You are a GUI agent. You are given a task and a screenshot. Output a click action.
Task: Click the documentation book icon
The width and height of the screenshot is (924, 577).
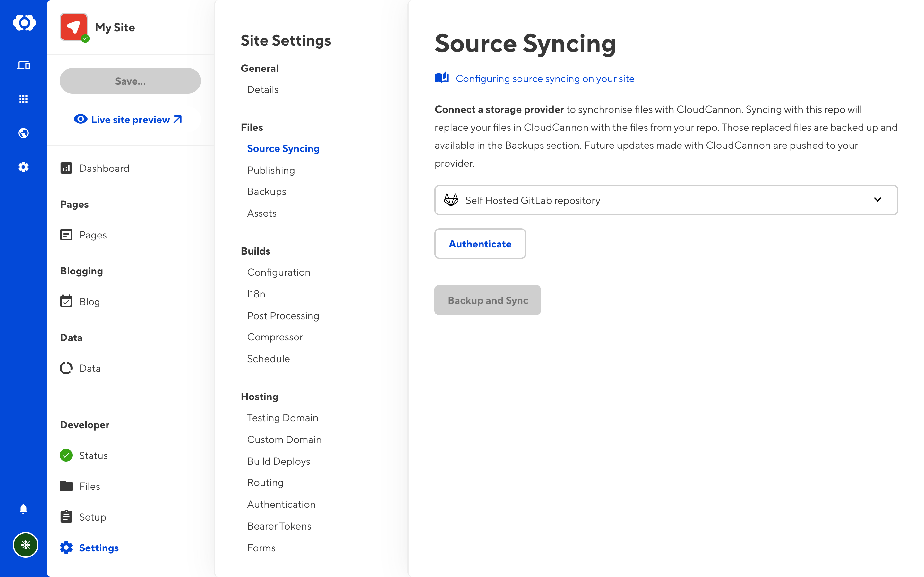click(x=442, y=78)
